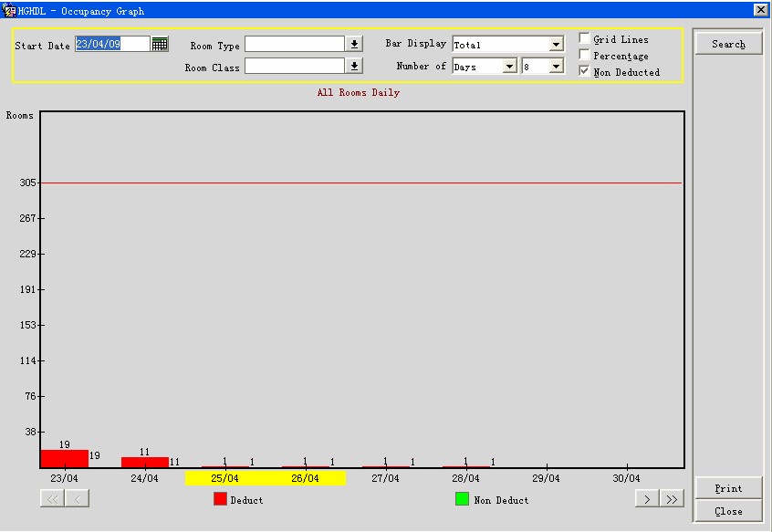The image size is (772, 532).
Task: Toggle the Percentage checkbox
Action: click(x=584, y=56)
